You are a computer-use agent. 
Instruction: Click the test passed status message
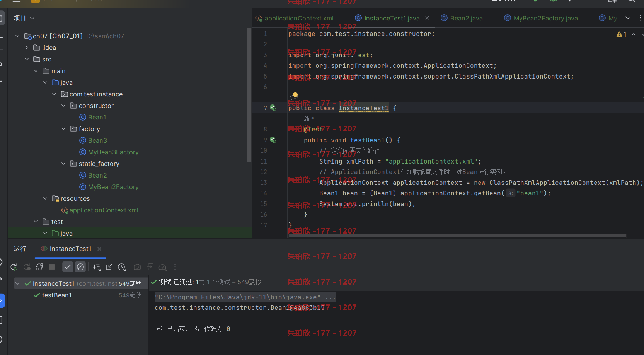[x=206, y=282]
